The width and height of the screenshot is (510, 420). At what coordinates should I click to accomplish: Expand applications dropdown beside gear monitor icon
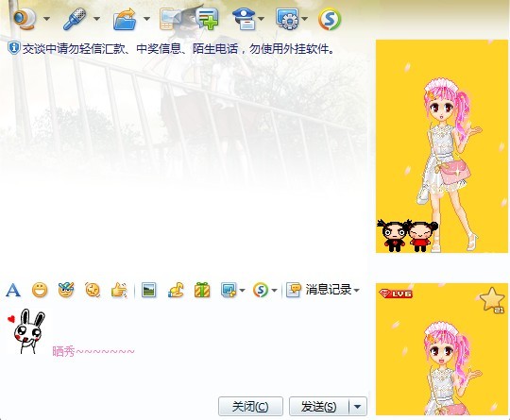click(304, 19)
